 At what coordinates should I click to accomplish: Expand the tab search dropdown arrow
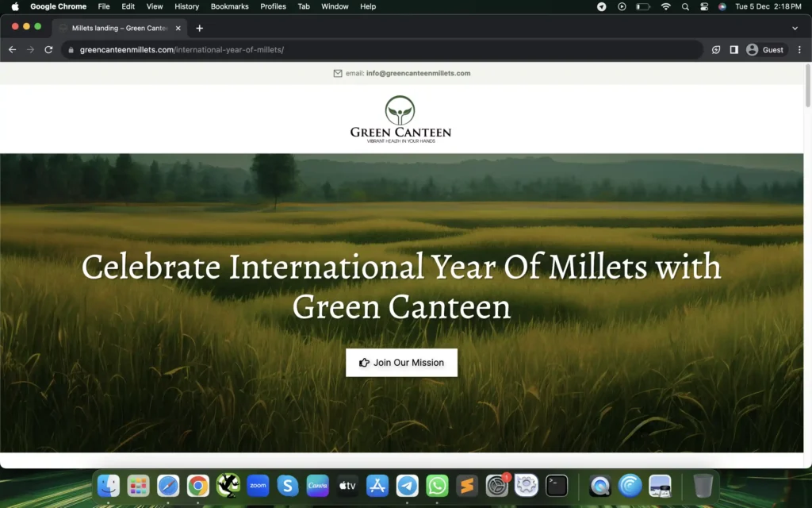(x=795, y=28)
